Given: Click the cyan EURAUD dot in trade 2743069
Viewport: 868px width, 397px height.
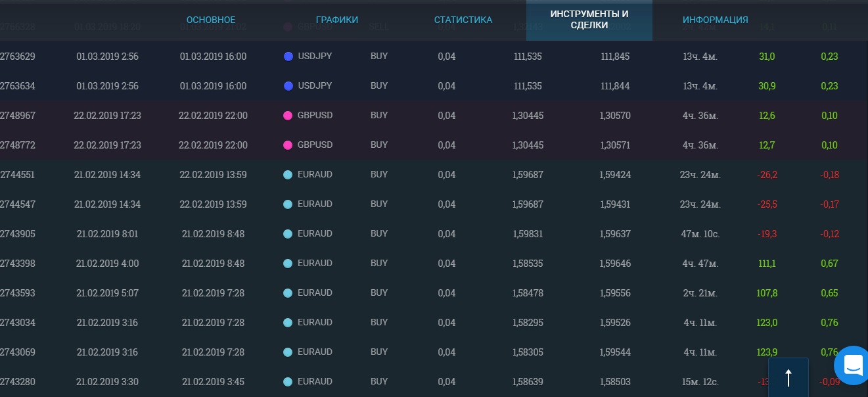Looking at the screenshot, I should pos(288,352).
